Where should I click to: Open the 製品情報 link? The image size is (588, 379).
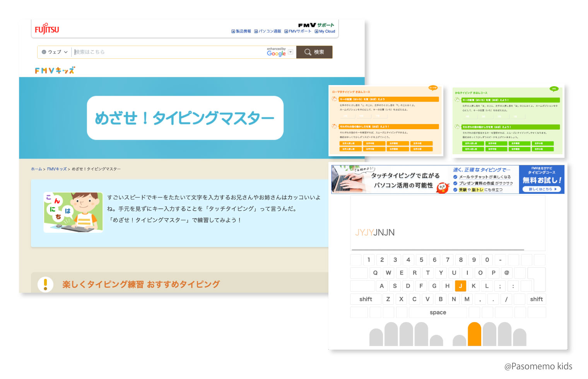click(241, 31)
